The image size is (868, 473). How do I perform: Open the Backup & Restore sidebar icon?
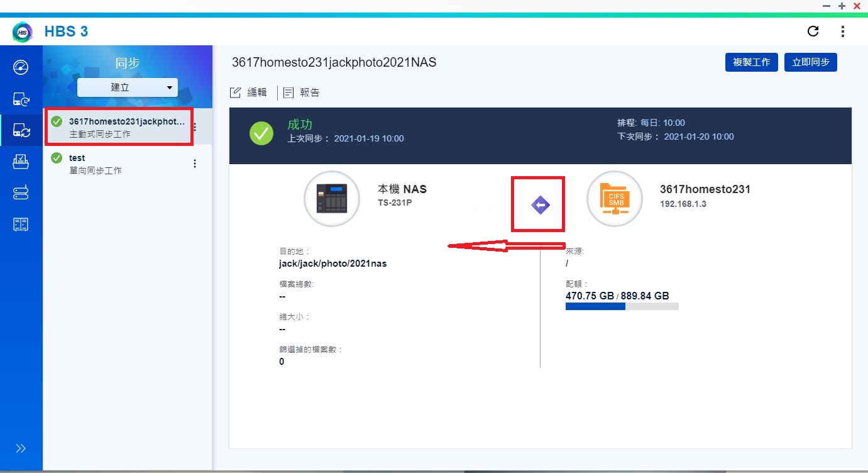tap(21, 99)
